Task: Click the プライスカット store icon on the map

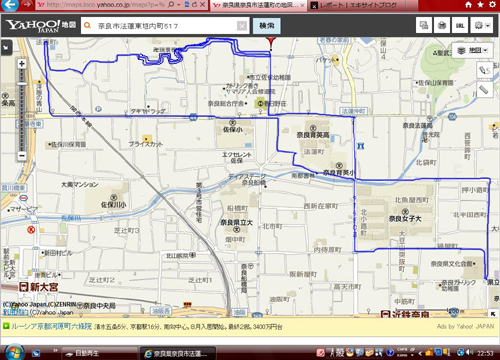Action: pyautogui.click(x=146, y=138)
